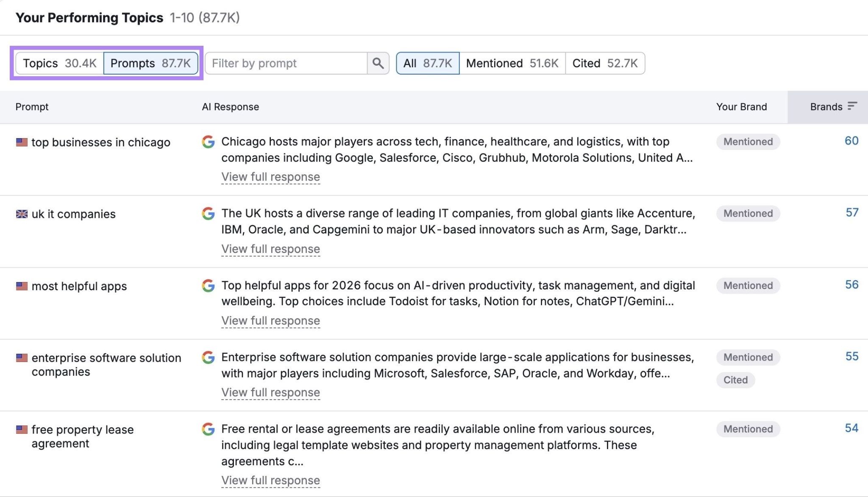Click the Google icon beside the Chicago businesses response
Screen dimensions: 868x497
pos(209,143)
